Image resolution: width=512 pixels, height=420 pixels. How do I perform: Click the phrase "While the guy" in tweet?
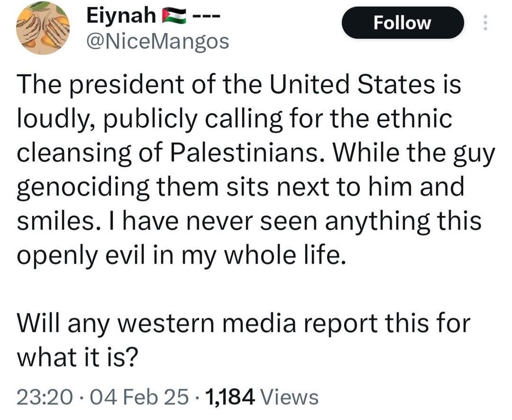(413, 153)
